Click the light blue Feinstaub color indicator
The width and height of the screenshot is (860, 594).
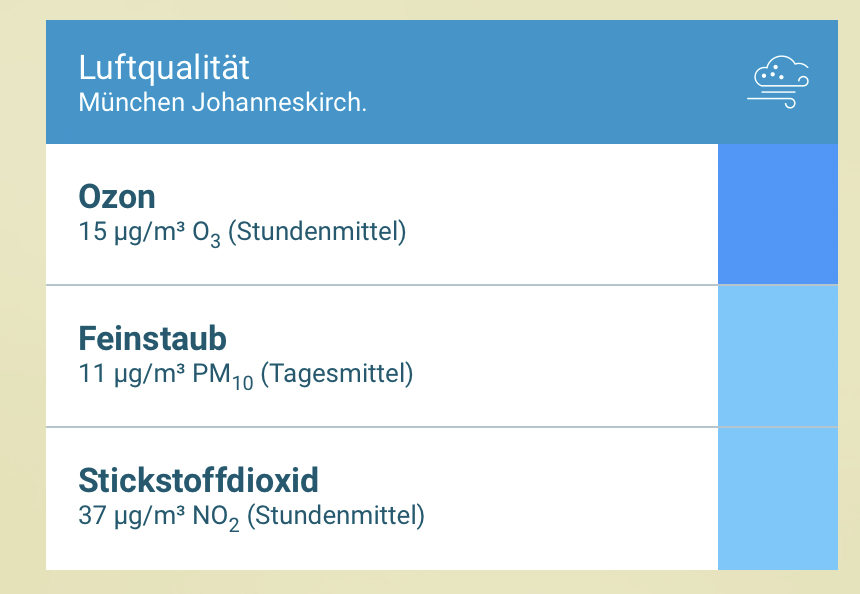(x=778, y=356)
